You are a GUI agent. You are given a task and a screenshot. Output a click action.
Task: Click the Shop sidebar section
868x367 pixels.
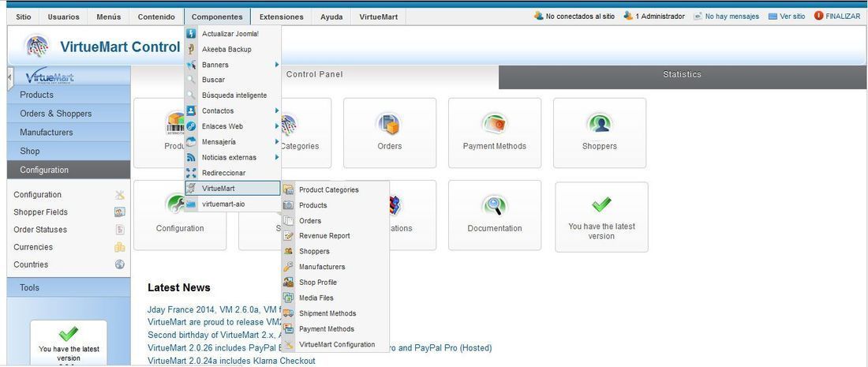(x=69, y=151)
